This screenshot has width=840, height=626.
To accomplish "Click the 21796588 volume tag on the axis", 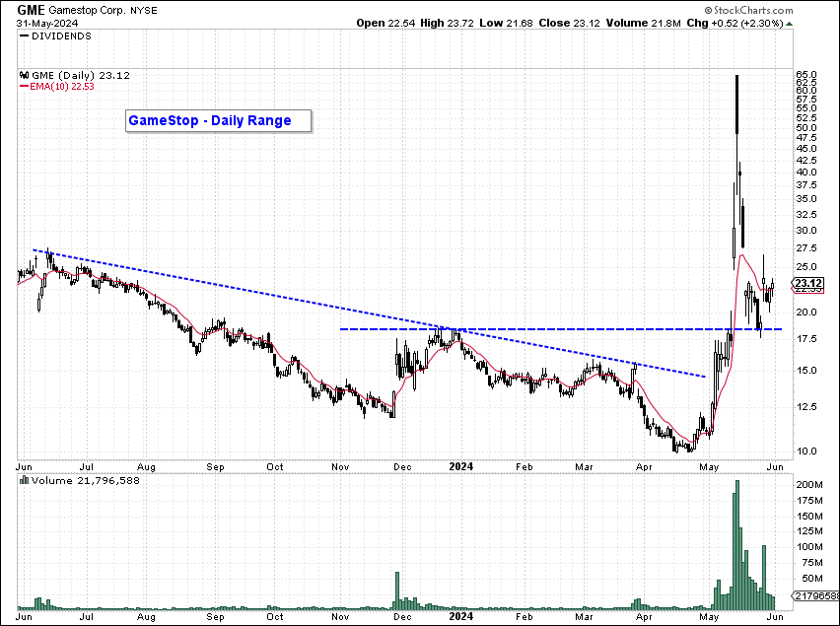I will tap(816, 595).
